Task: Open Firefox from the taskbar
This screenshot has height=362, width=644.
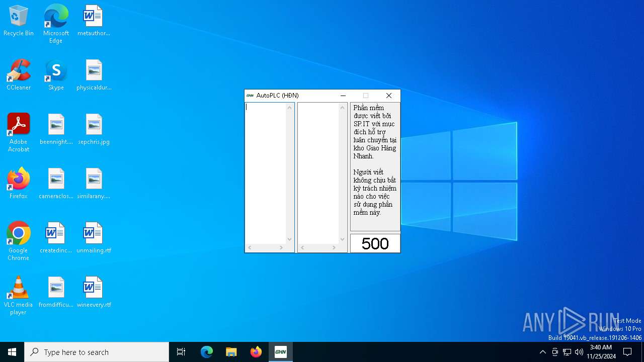Action: (256, 352)
